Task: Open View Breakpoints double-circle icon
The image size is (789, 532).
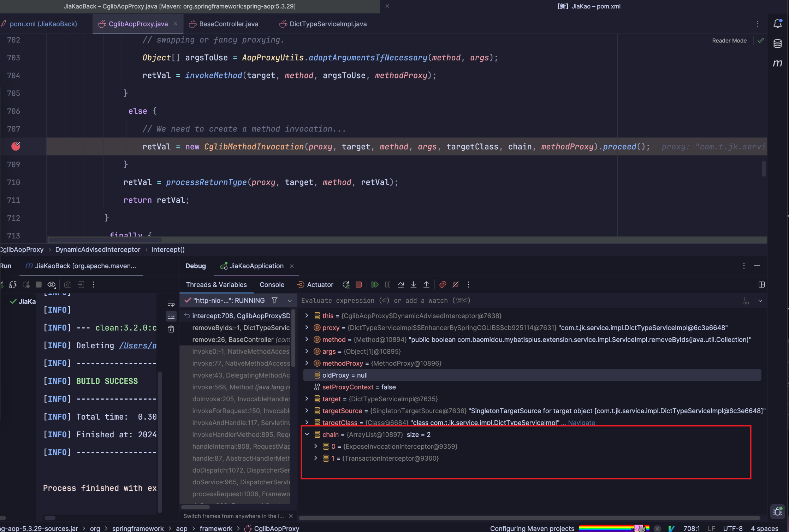Action: (x=443, y=285)
